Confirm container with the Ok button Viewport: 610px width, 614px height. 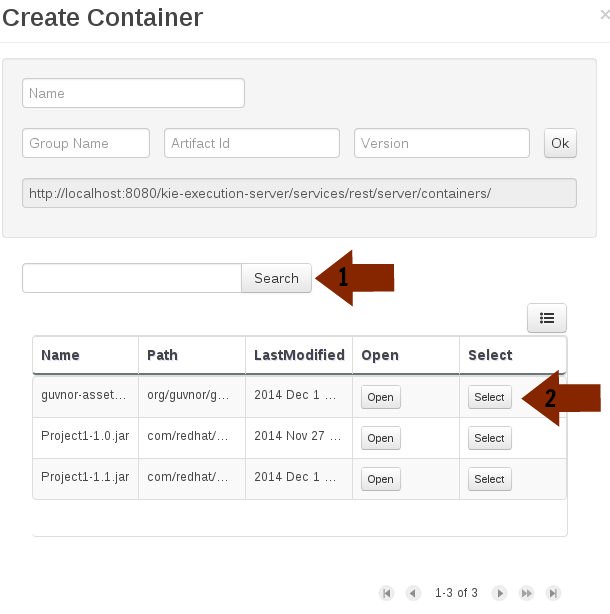click(x=560, y=143)
